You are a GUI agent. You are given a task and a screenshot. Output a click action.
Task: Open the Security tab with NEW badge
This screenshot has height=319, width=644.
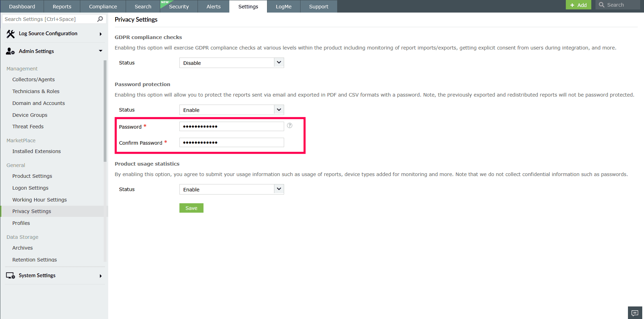(179, 6)
